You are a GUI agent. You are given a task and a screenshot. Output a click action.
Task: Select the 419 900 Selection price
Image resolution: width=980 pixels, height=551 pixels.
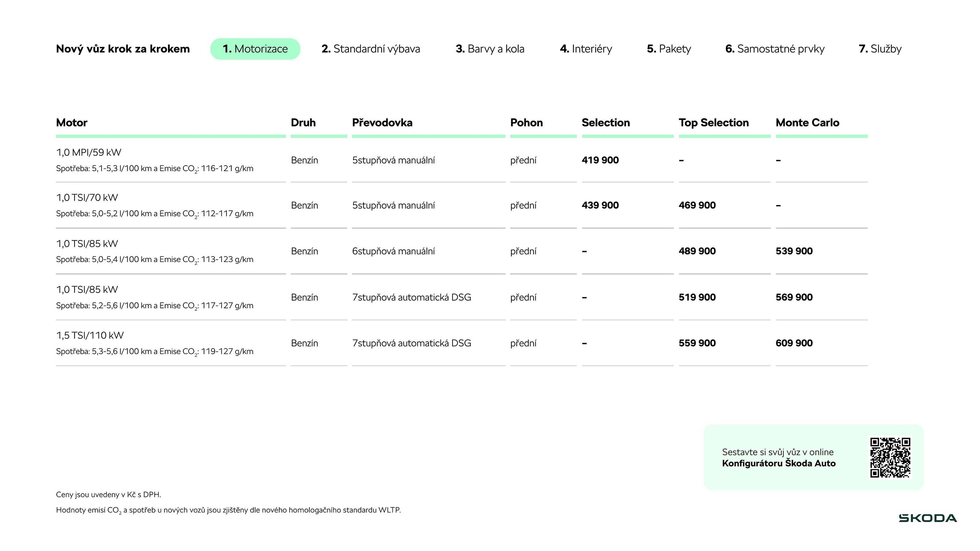[x=600, y=160]
